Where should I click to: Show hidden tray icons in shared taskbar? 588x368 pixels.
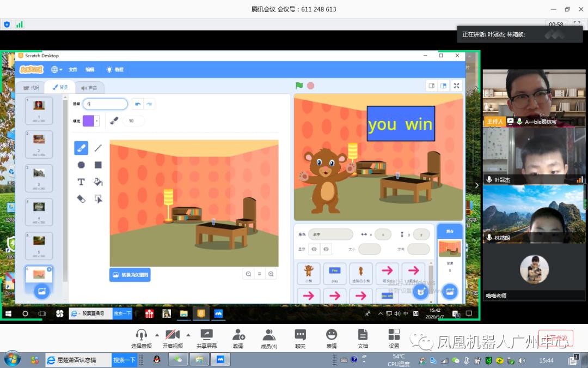(380, 313)
